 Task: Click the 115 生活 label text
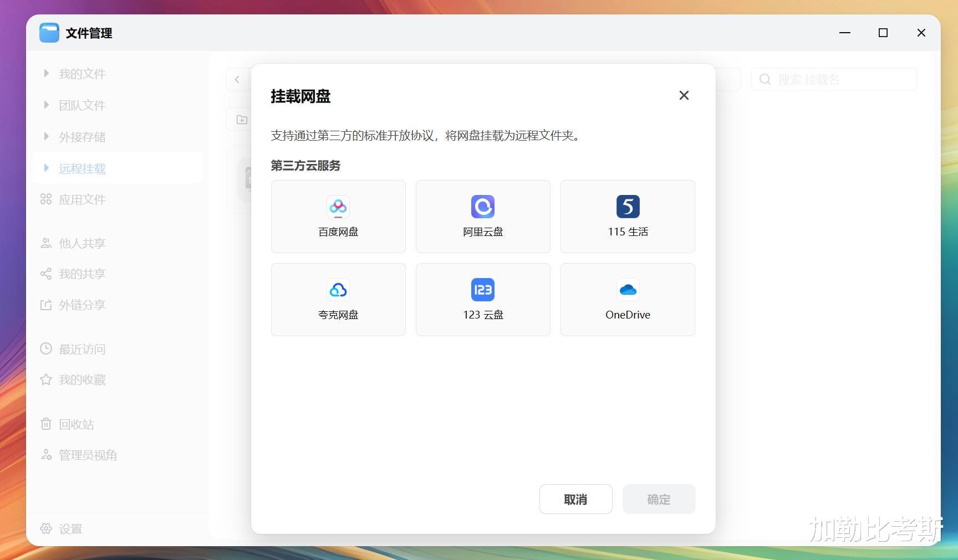[x=628, y=232]
